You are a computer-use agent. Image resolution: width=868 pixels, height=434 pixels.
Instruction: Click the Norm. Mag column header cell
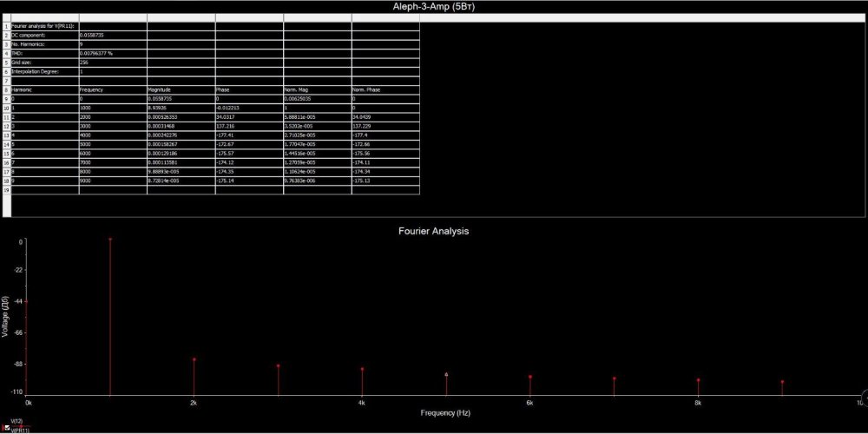tap(317, 89)
